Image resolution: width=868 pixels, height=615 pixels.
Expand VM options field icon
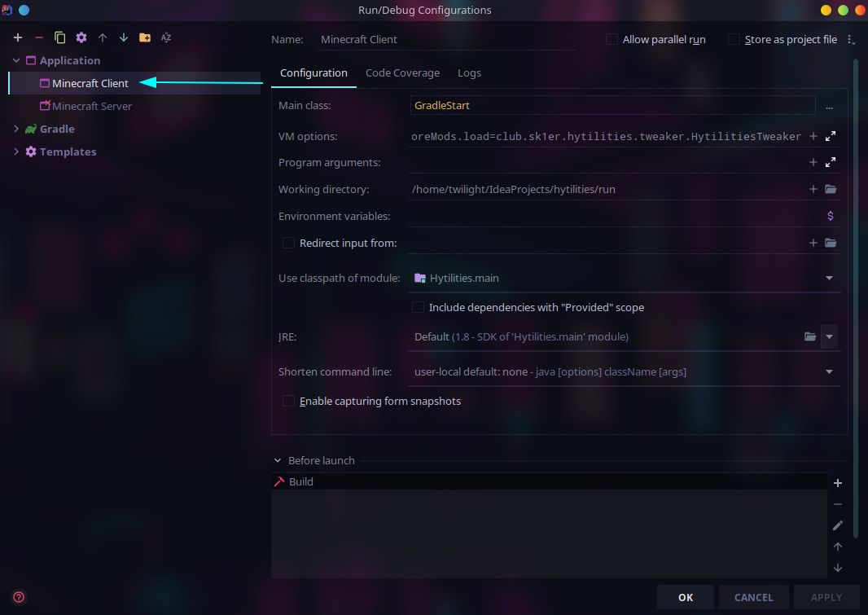831,136
